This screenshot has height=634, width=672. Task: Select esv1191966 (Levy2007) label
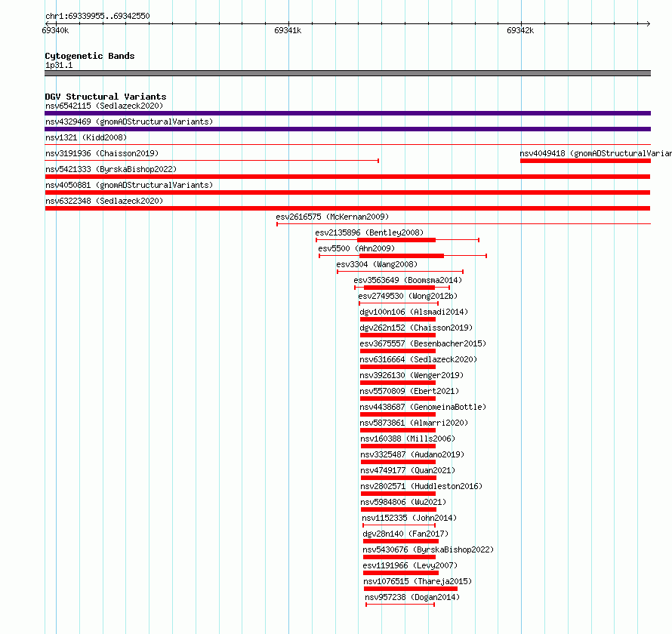410,565
